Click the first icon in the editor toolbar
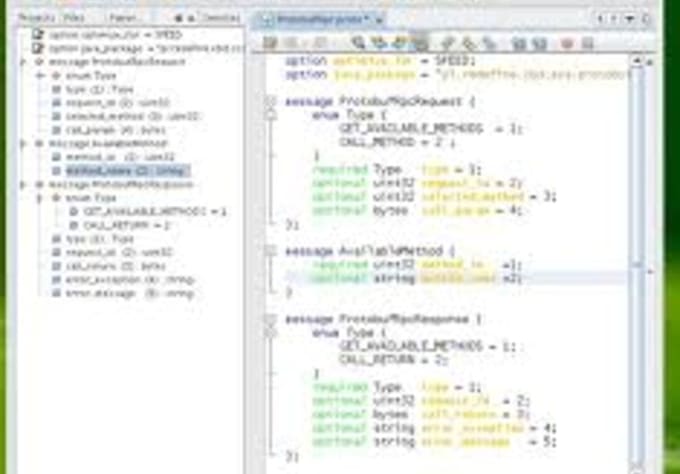 pyautogui.click(x=270, y=43)
